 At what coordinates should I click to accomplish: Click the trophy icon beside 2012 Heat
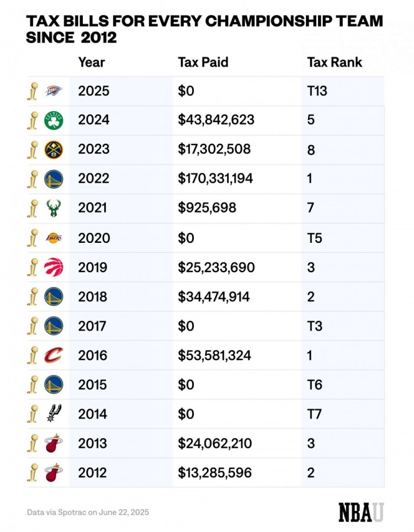[x=33, y=473]
